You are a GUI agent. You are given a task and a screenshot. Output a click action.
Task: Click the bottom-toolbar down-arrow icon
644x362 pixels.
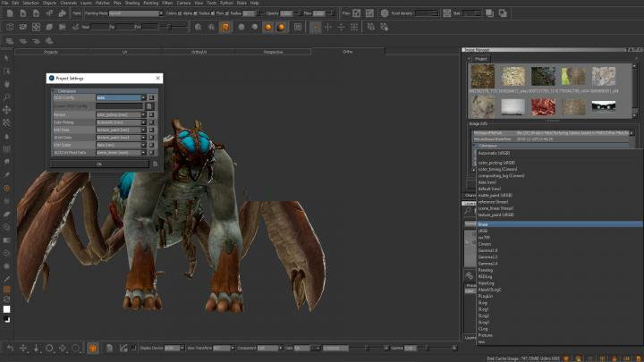pyautogui.click(x=36, y=348)
